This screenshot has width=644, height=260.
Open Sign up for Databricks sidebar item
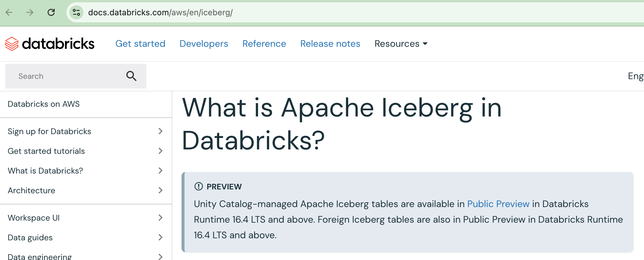click(x=49, y=131)
